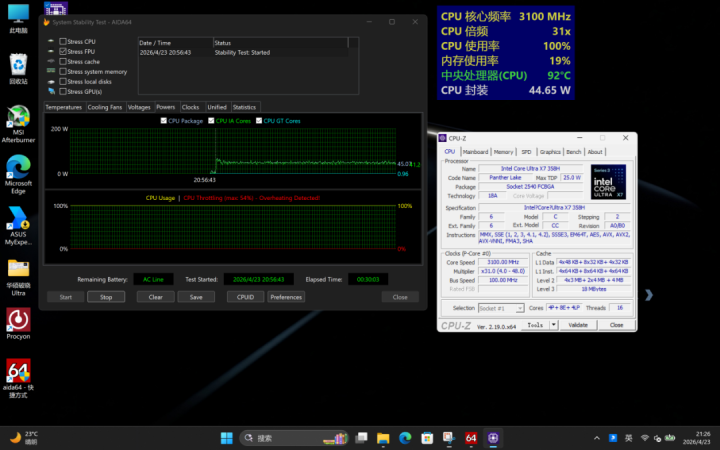Click the Validate button in CPU-Z
The image size is (720, 450).
click(578, 325)
